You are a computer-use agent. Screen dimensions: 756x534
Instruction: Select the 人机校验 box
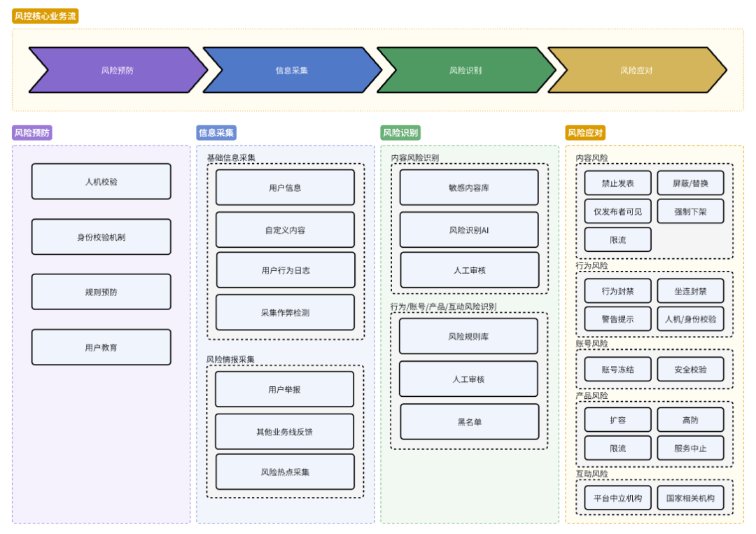point(101,181)
